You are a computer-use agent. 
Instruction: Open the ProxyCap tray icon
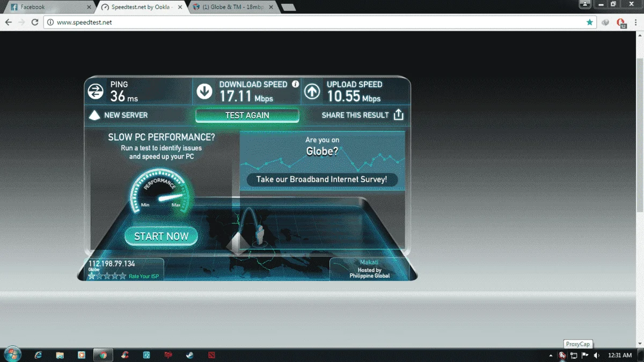(x=562, y=355)
